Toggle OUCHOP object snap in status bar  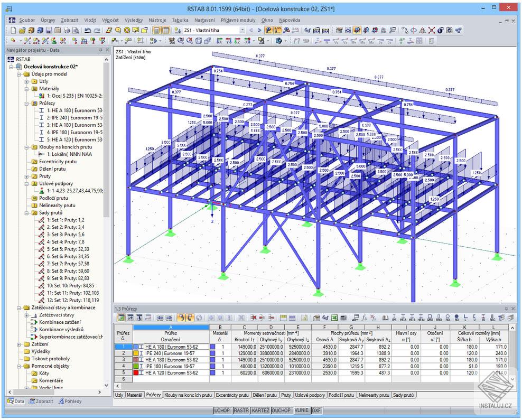point(281,410)
